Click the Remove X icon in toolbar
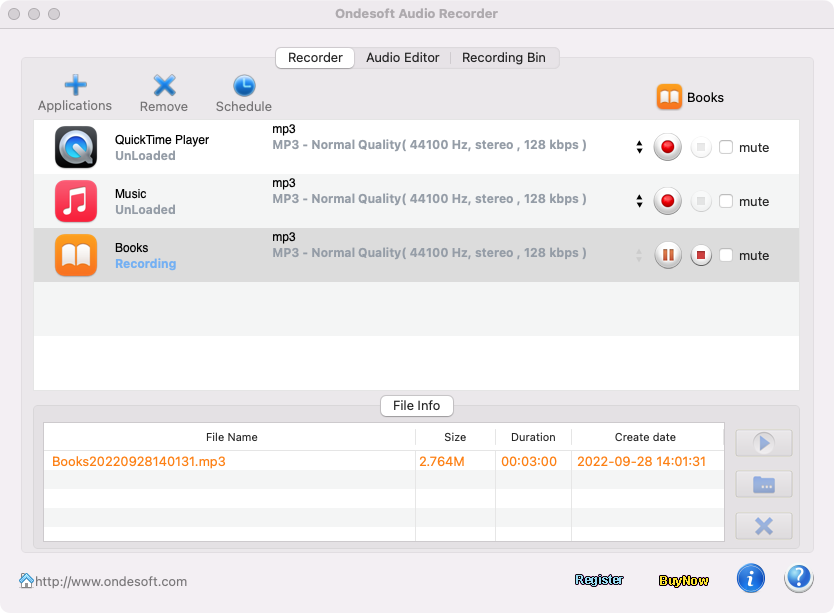Viewport: 834px width, 613px height. coord(164,86)
